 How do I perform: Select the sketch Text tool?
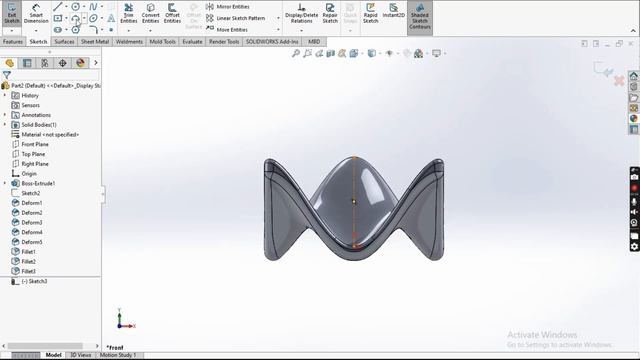coord(111,18)
